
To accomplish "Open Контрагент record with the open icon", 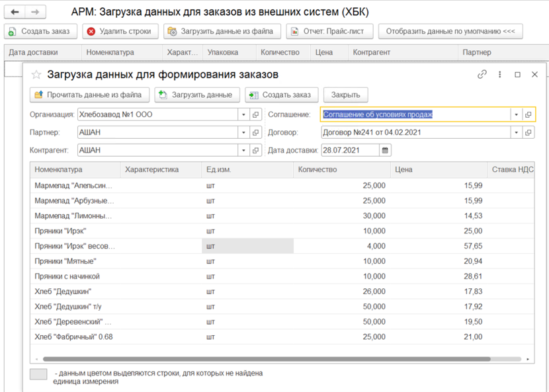I will pos(256,151).
